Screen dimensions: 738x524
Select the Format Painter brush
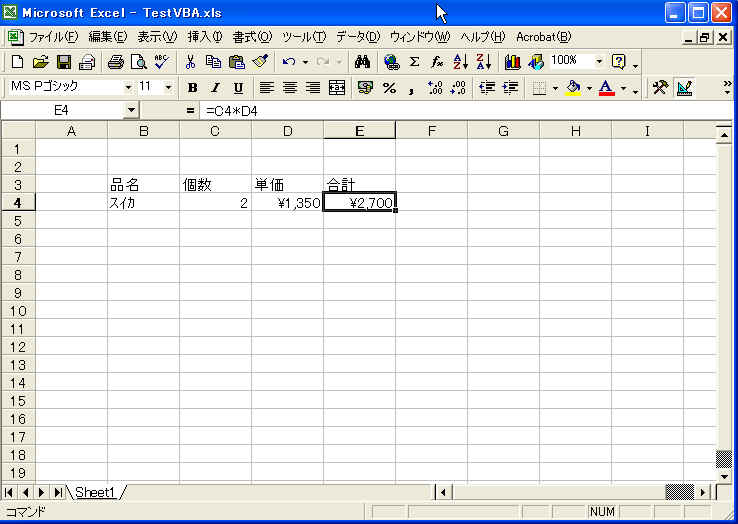(260, 62)
